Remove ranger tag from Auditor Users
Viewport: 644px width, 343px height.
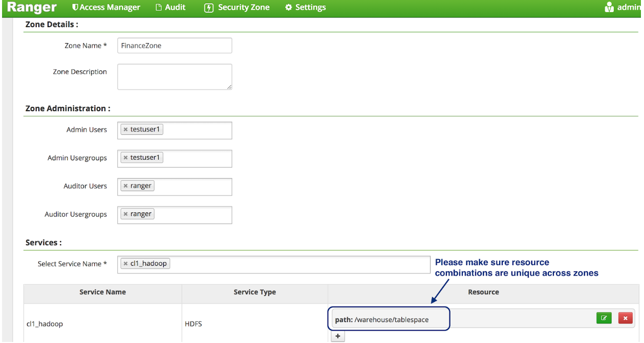pos(125,186)
